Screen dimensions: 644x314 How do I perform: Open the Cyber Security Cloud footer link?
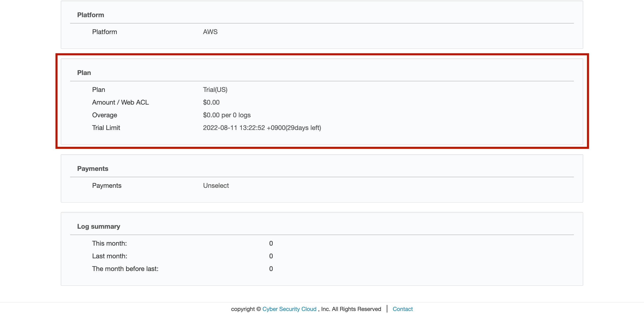point(289,309)
